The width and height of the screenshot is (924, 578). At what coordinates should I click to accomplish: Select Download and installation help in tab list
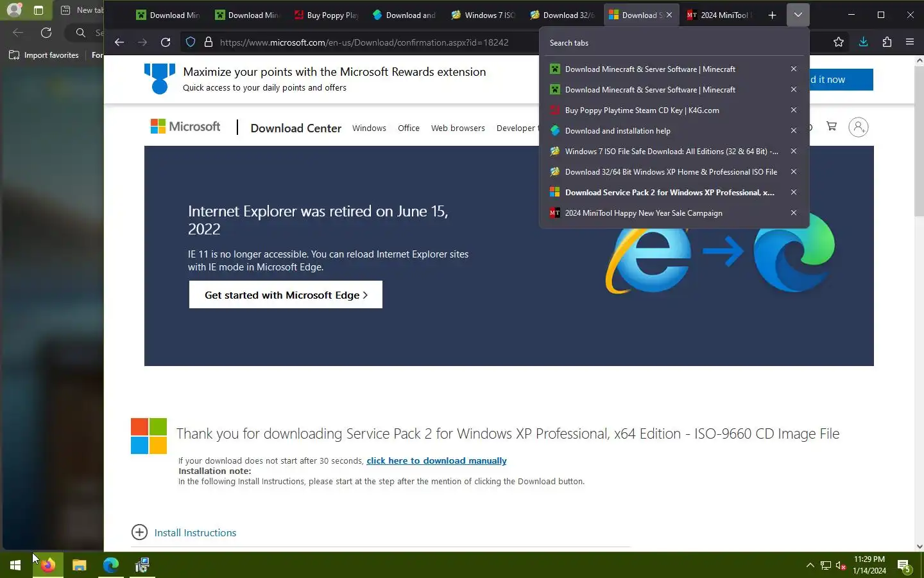[665, 131]
